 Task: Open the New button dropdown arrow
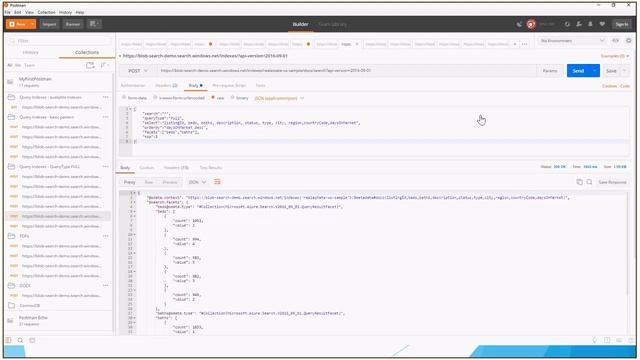(x=32, y=24)
